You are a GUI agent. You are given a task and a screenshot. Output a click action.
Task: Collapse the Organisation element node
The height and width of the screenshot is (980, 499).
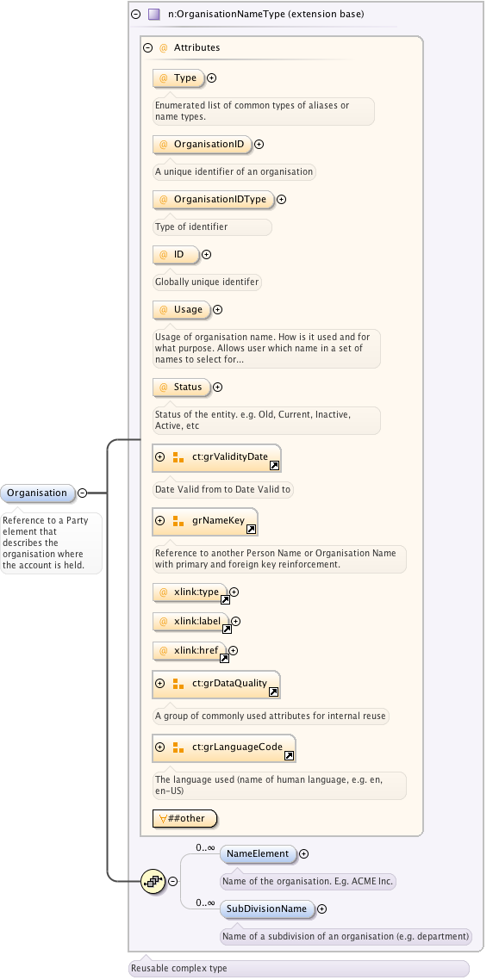pos(82,493)
